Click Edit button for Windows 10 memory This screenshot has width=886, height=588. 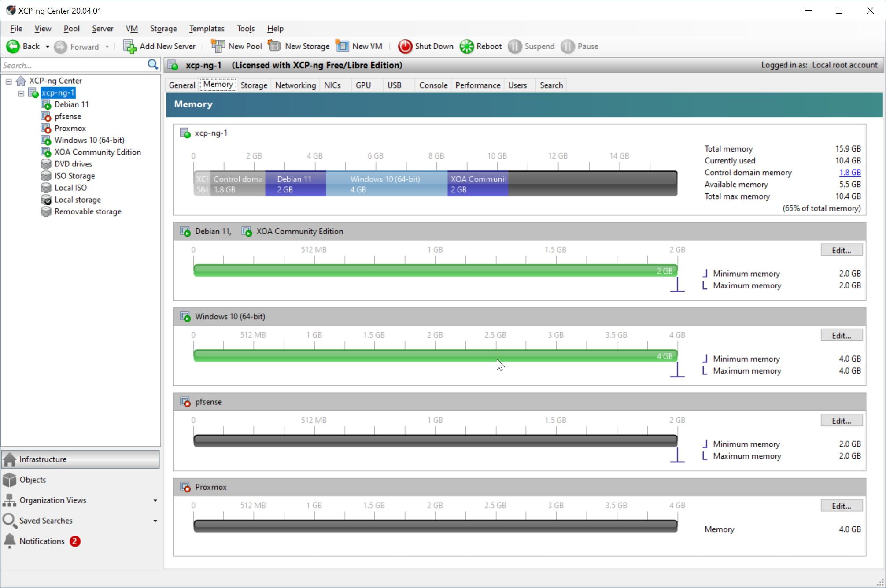tap(841, 336)
